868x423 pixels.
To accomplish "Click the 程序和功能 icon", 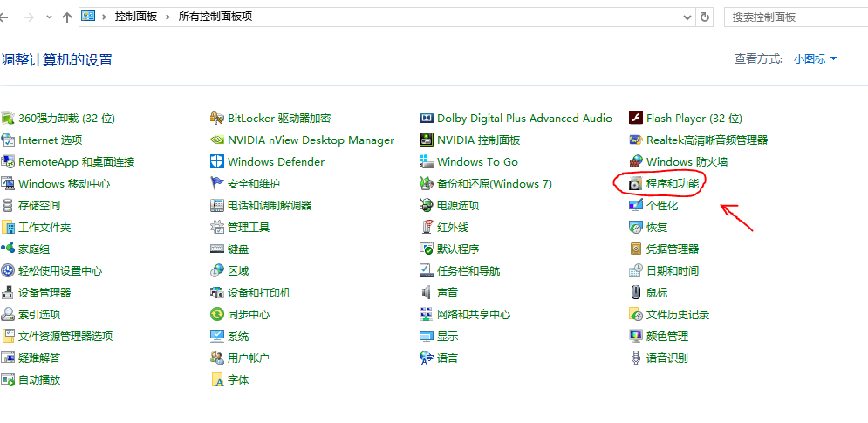I will pos(635,183).
